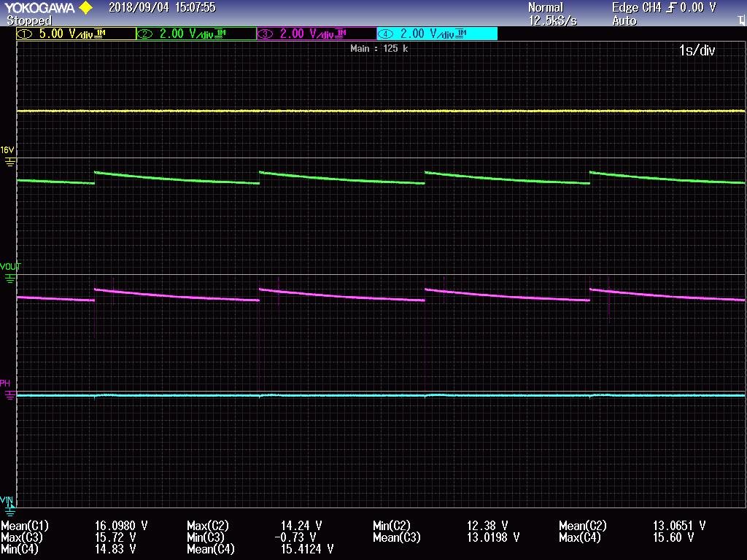Click the falling edge trigger slope icon
The width and height of the screenshot is (747, 560).
pos(672,7)
